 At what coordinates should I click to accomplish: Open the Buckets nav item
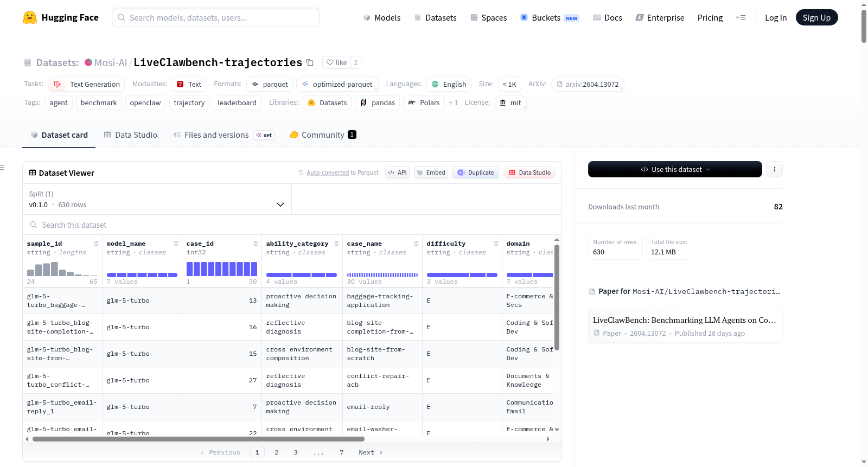tap(550, 17)
